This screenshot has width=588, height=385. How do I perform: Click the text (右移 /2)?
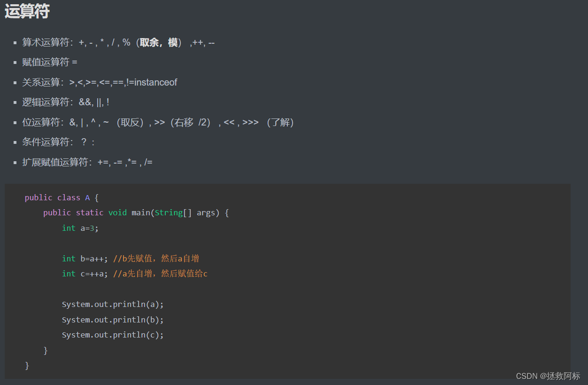click(x=191, y=122)
